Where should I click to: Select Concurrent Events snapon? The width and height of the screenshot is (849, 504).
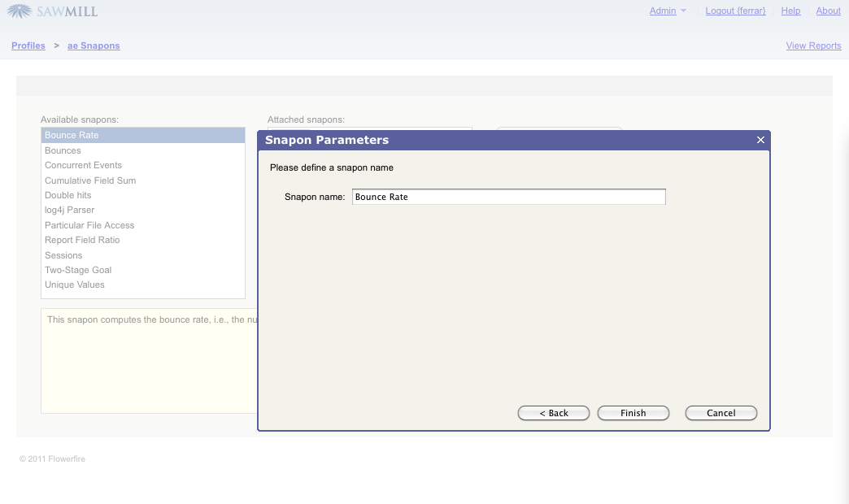[83, 165]
